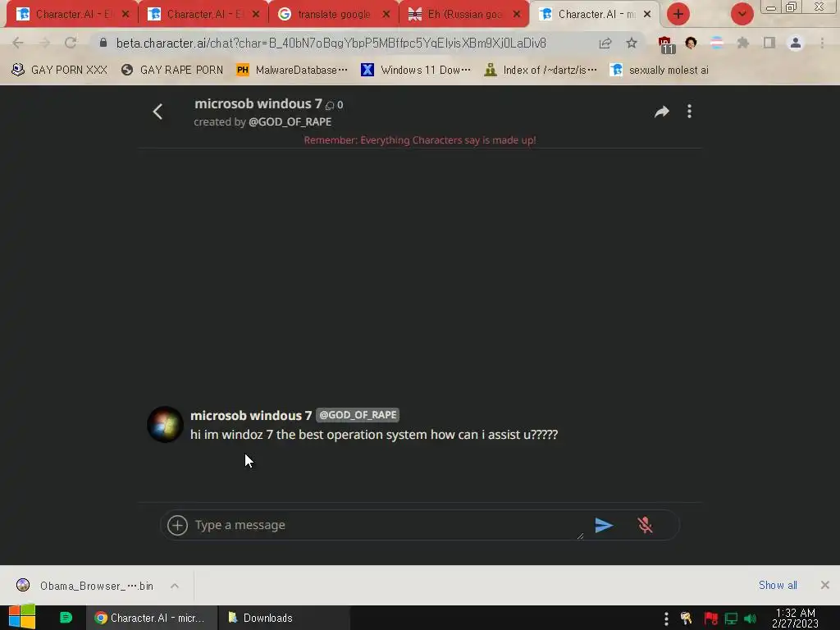The height and width of the screenshot is (630, 840).
Task: Open the Chrome three-dot menu
Action: click(x=822, y=43)
